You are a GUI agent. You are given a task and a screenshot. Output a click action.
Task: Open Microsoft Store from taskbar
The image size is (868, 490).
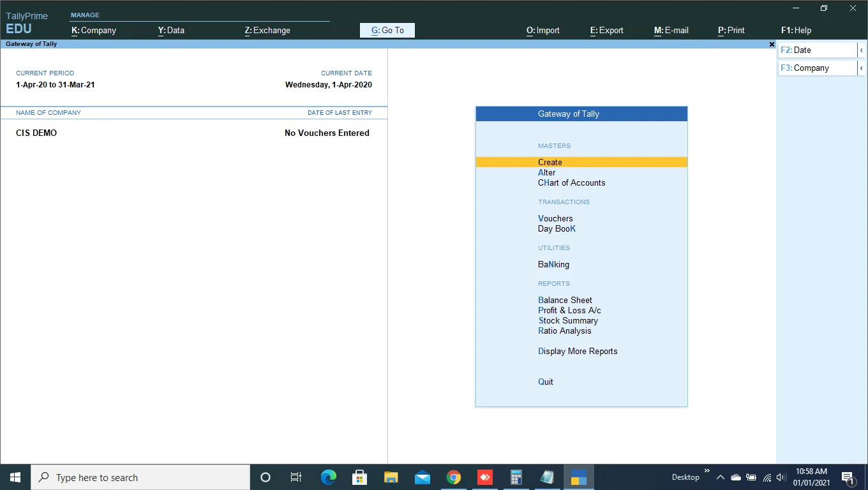click(x=359, y=477)
